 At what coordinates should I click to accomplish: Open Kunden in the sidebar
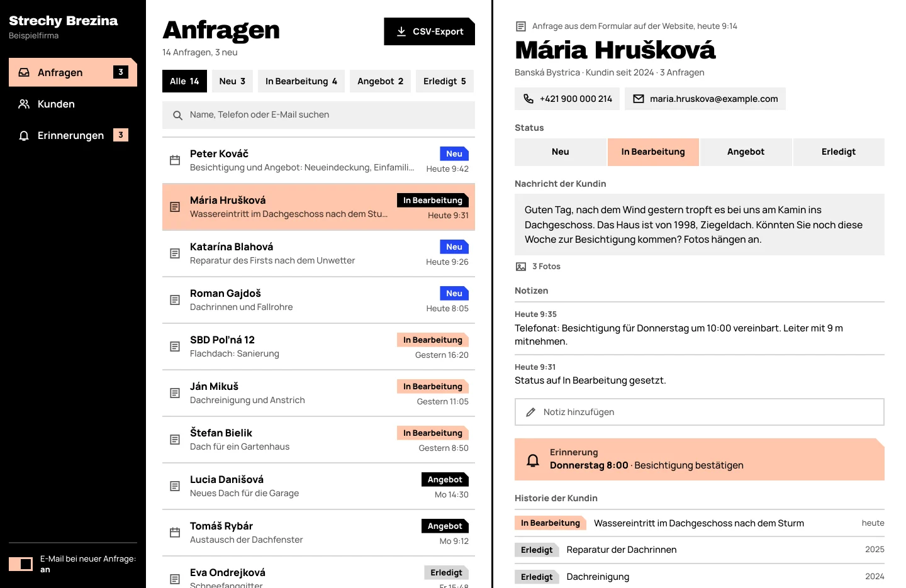pyautogui.click(x=73, y=104)
